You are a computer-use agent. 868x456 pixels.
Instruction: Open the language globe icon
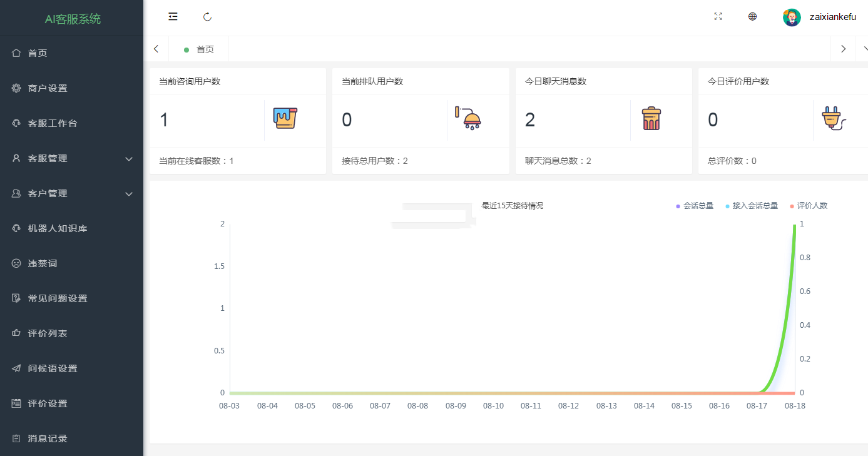coord(753,17)
